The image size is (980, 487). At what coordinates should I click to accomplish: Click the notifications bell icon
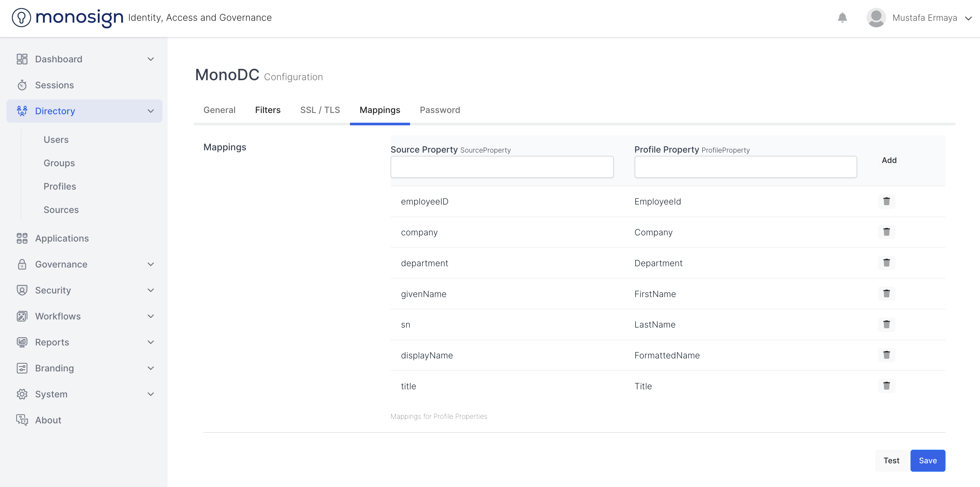(842, 18)
